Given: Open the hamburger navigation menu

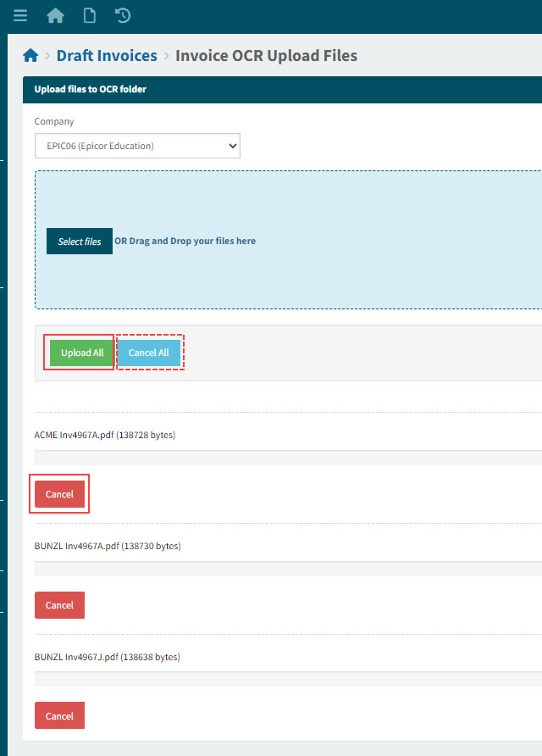Looking at the screenshot, I should 20,16.
